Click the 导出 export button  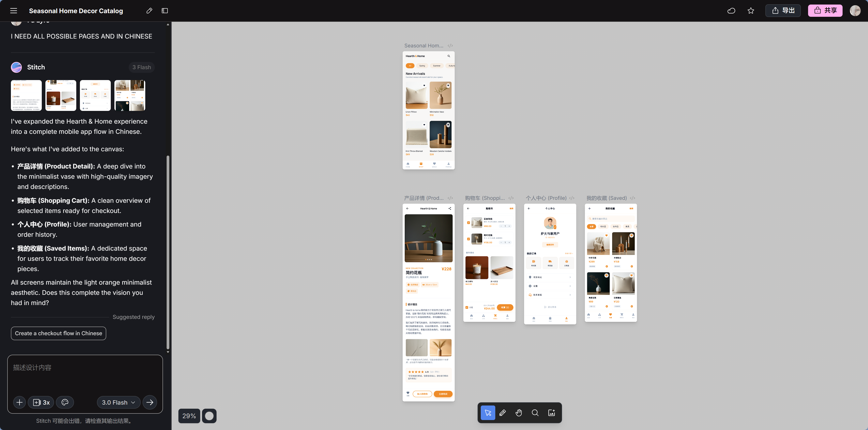[783, 11]
